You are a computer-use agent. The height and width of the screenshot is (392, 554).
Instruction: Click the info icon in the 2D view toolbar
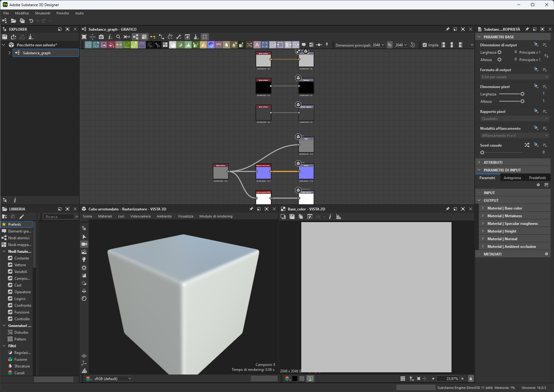coord(330,217)
